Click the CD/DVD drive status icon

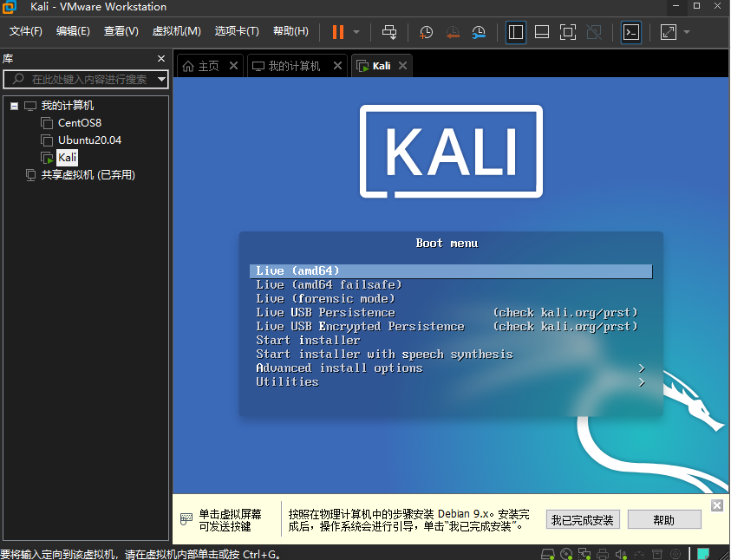[x=566, y=555]
